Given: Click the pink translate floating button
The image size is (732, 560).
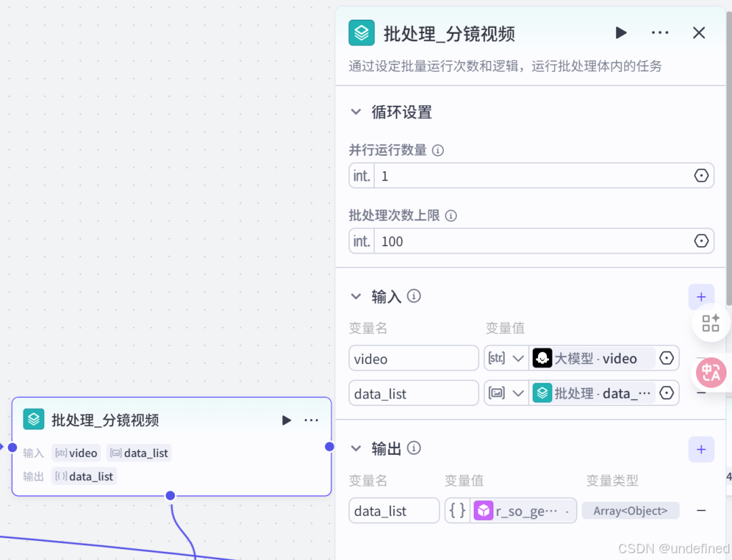Looking at the screenshot, I should click(711, 373).
